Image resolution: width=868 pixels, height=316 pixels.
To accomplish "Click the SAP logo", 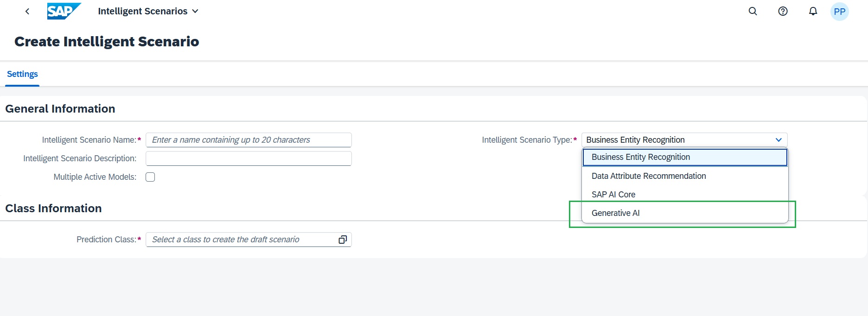I will point(64,11).
